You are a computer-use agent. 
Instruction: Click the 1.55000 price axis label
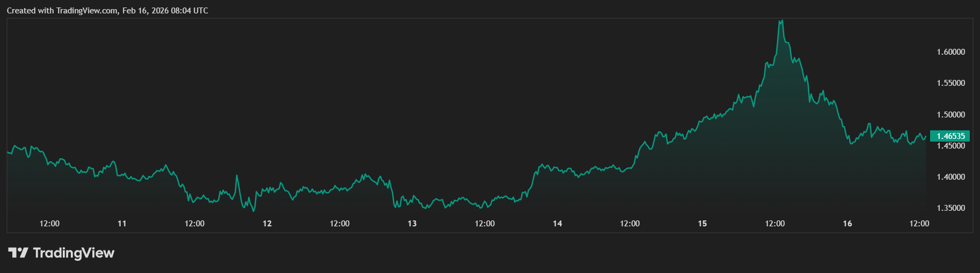coord(950,83)
